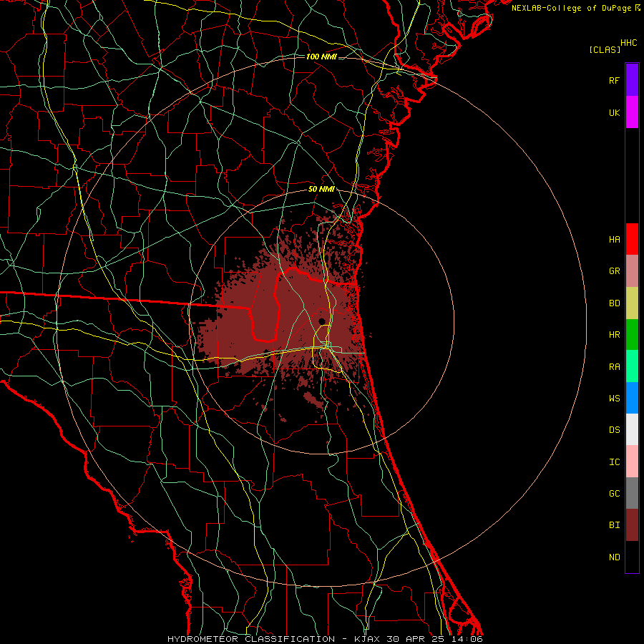Image resolution: width=644 pixels, height=644 pixels.
Task: Click the "100 NMI" range ring label
Action: [321, 57]
